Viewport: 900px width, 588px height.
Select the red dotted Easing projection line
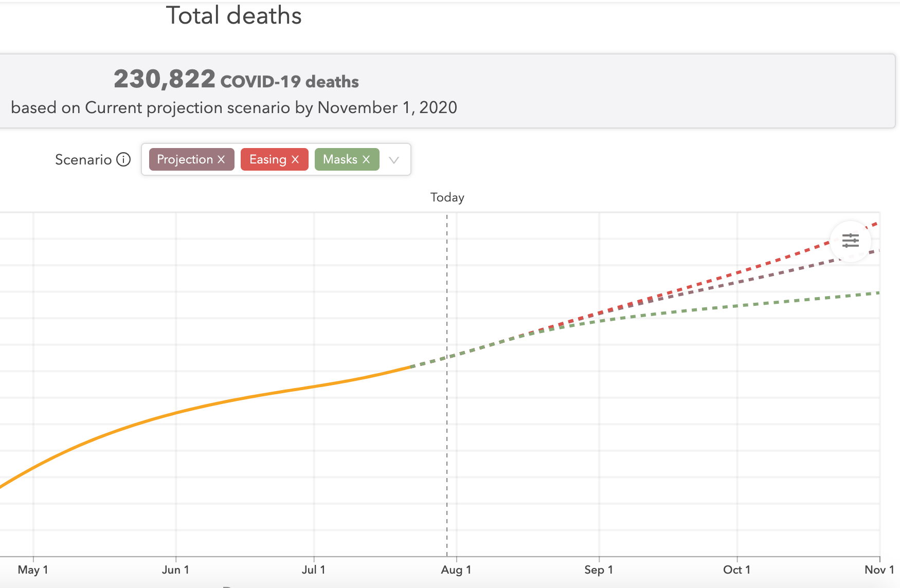pos(771,261)
